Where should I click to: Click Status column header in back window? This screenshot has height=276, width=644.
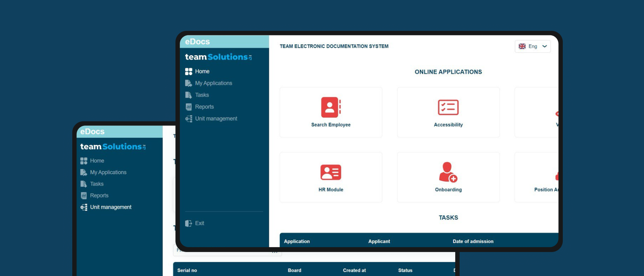click(405, 270)
